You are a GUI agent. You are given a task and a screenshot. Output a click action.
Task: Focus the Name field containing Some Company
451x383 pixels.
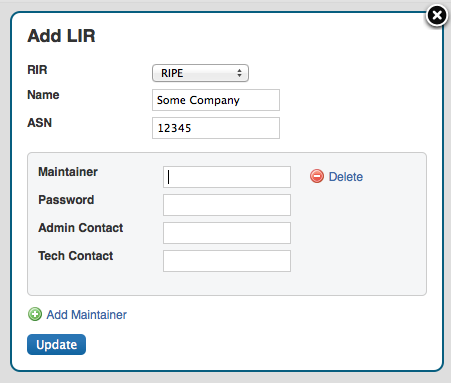(x=216, y=100)
